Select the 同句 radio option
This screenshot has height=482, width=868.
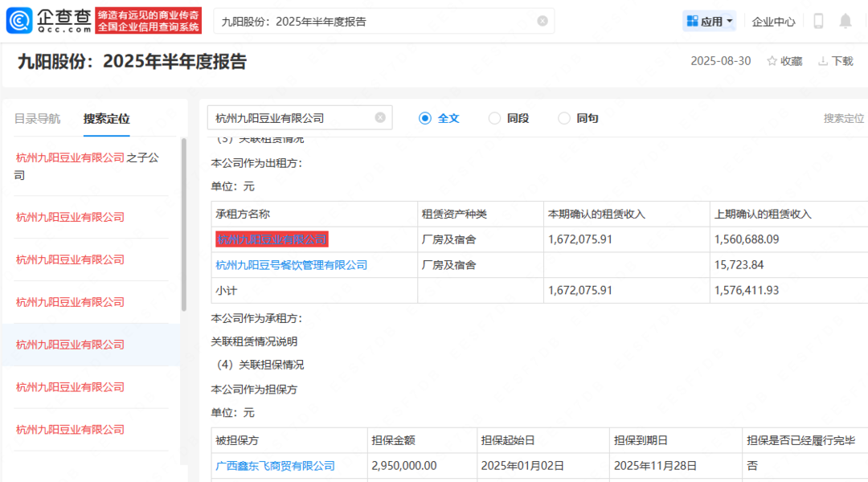[564, 118]
